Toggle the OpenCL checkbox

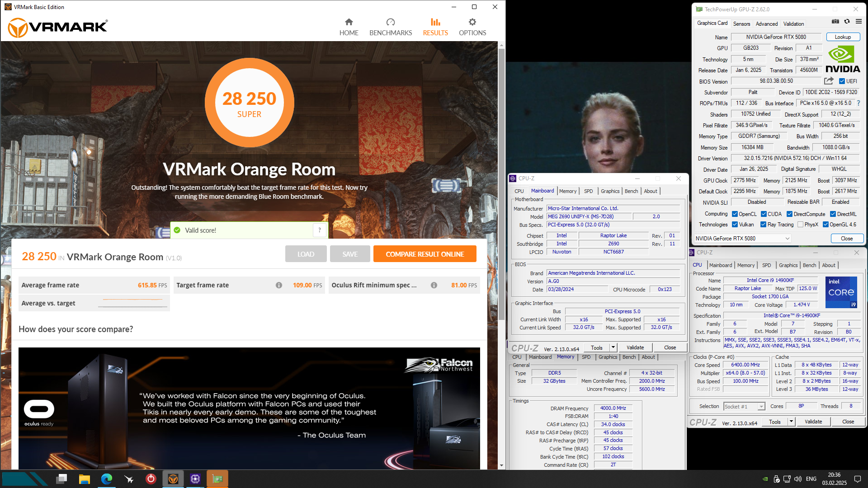click(x=735, y=214)
